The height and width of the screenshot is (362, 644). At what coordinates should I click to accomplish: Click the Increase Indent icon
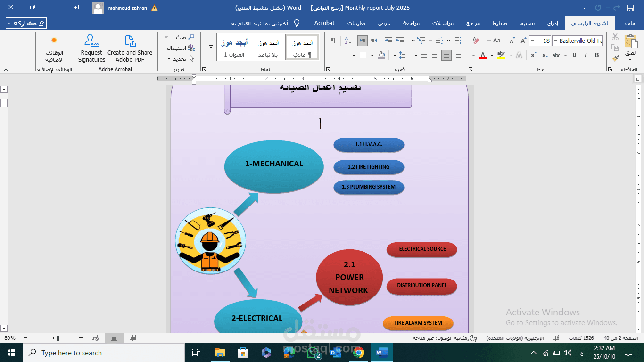[388, 41]
